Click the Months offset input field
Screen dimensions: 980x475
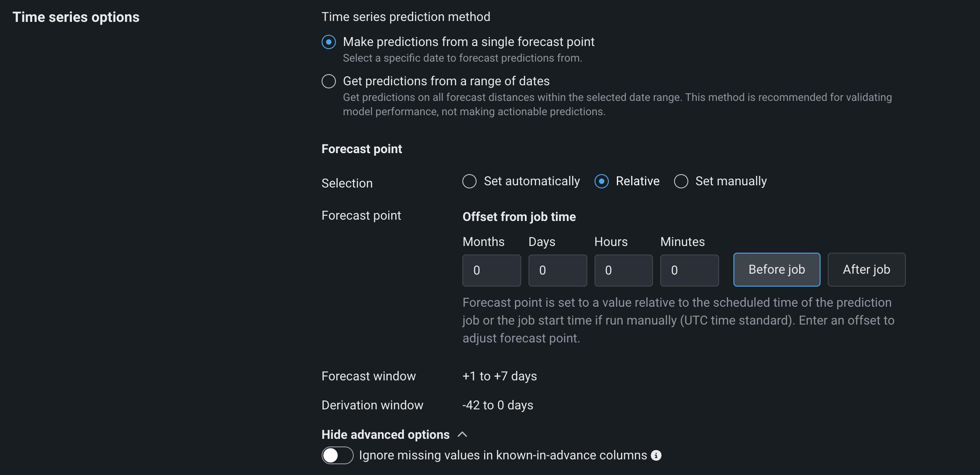[492, 271]
